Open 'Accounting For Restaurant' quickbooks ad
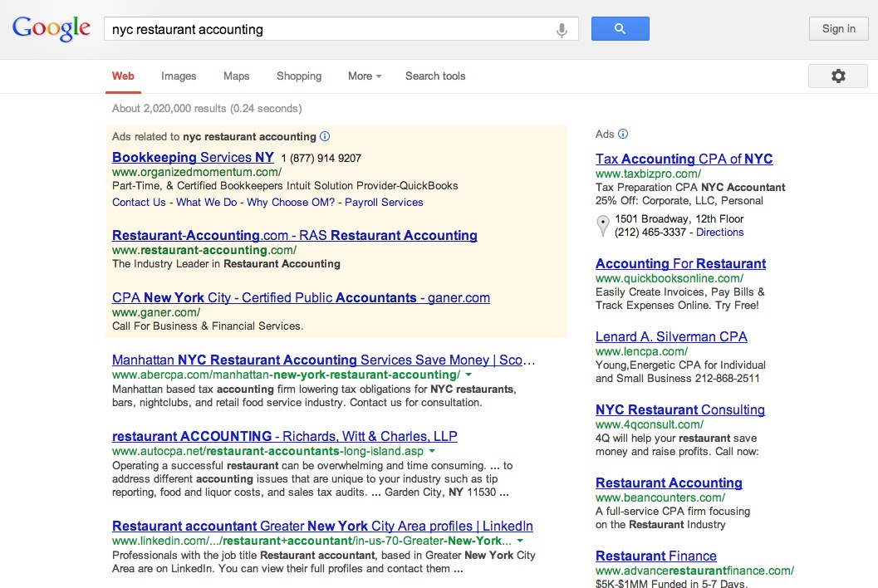This screenshot has height=588, width=878. 680,264
